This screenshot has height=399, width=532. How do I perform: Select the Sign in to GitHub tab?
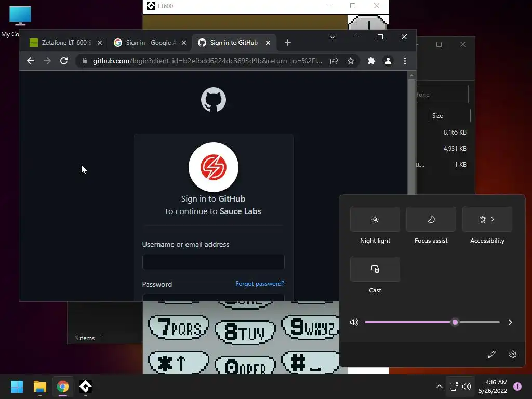(x=233, y=43)
